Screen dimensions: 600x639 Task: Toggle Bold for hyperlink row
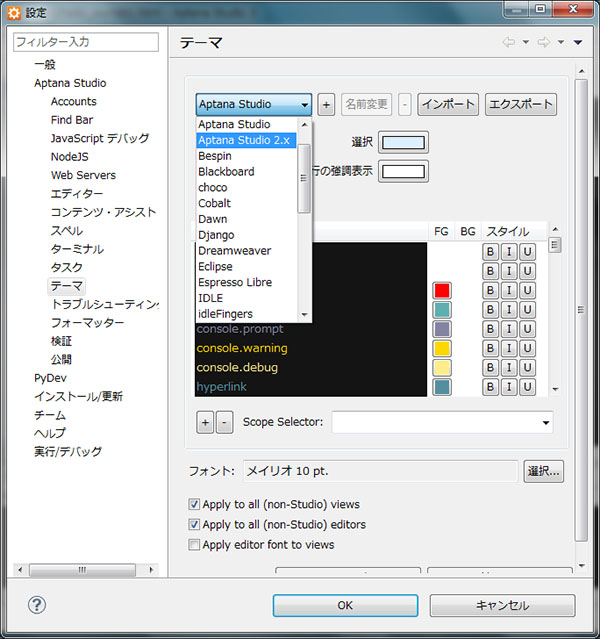490,386
